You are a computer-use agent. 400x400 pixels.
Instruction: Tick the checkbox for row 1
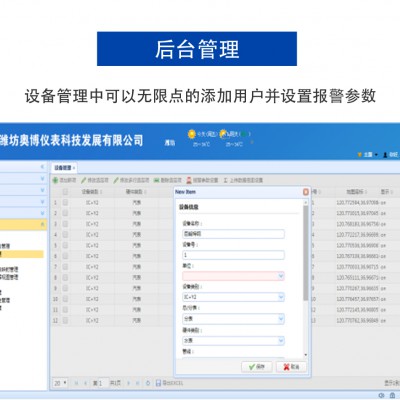65,202
